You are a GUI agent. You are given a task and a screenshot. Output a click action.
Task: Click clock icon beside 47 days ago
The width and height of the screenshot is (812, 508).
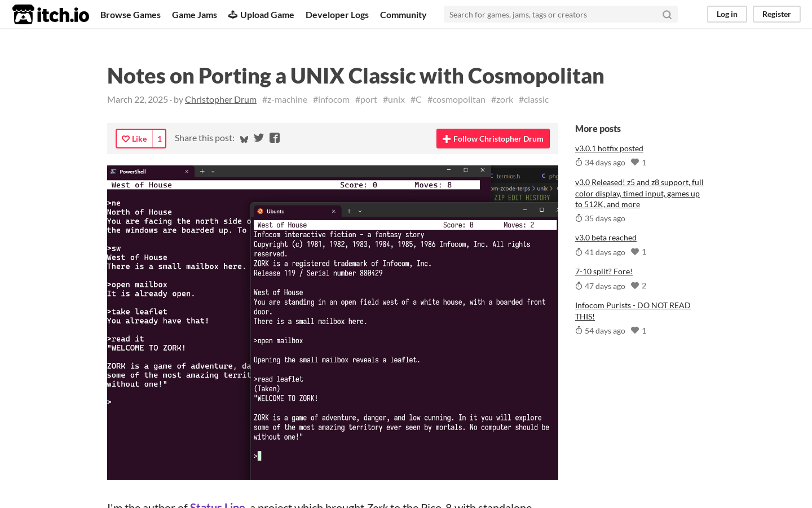click(x=579, y=286)
